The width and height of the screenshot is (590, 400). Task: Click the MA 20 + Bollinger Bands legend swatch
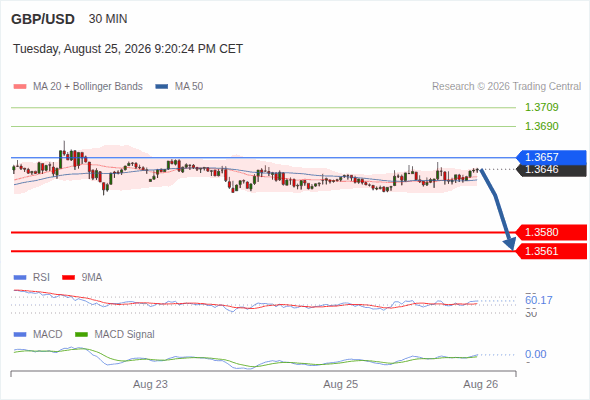point(20,87)
